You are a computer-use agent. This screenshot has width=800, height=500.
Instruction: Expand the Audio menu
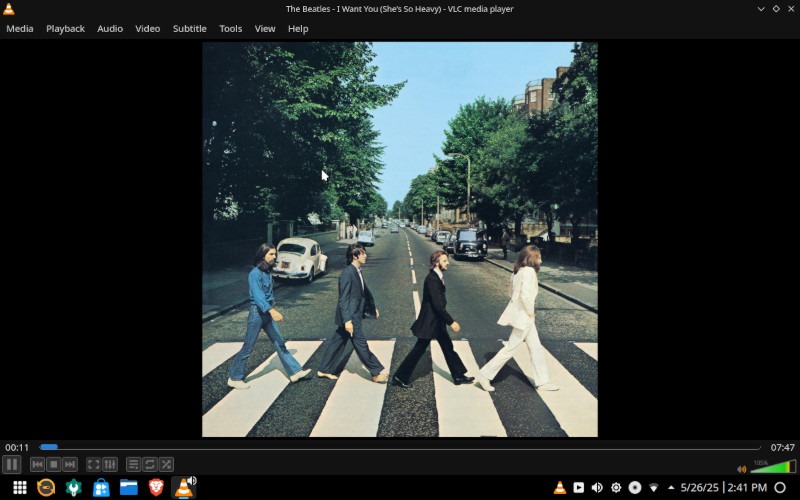110,29
